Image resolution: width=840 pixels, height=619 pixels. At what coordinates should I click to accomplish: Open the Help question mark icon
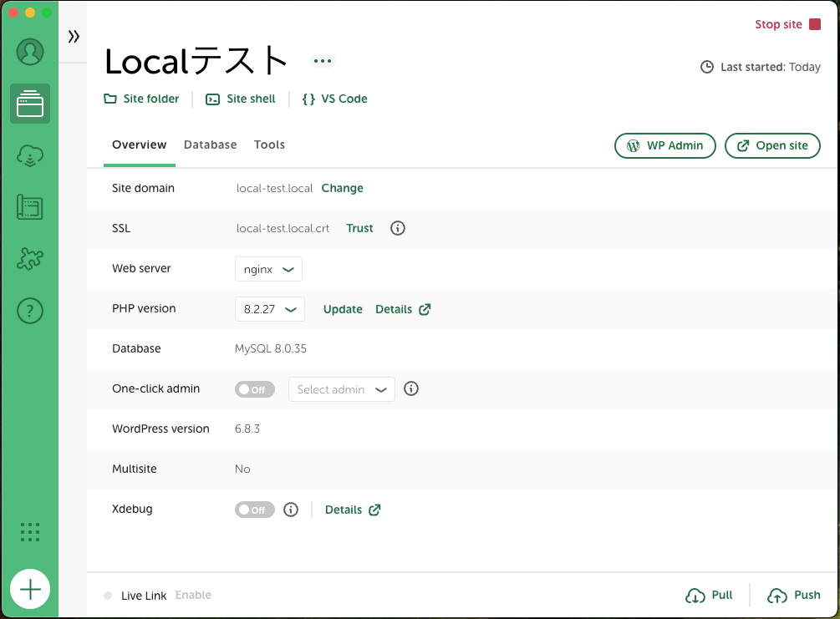tap(30, 311)
